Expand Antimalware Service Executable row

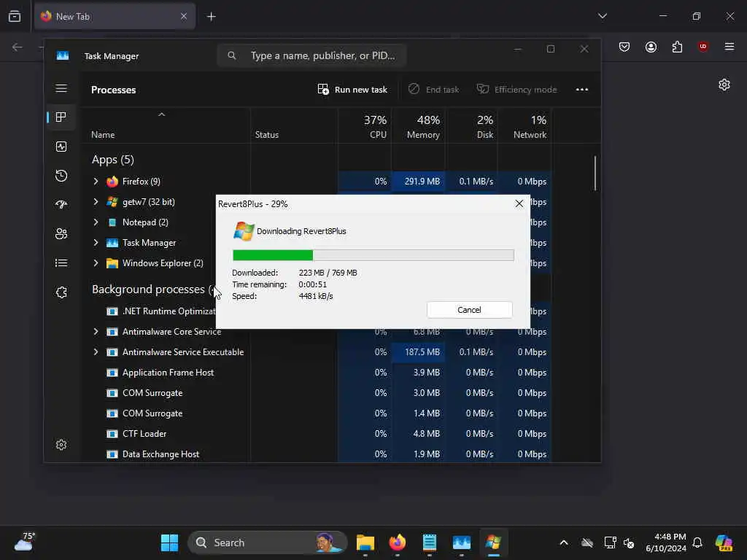(96, 352)
